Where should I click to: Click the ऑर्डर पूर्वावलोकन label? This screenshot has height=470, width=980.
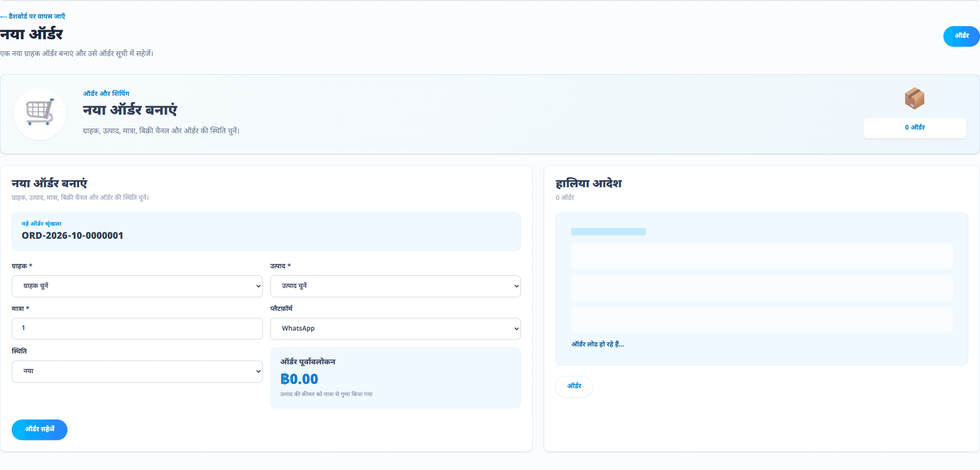308,362
